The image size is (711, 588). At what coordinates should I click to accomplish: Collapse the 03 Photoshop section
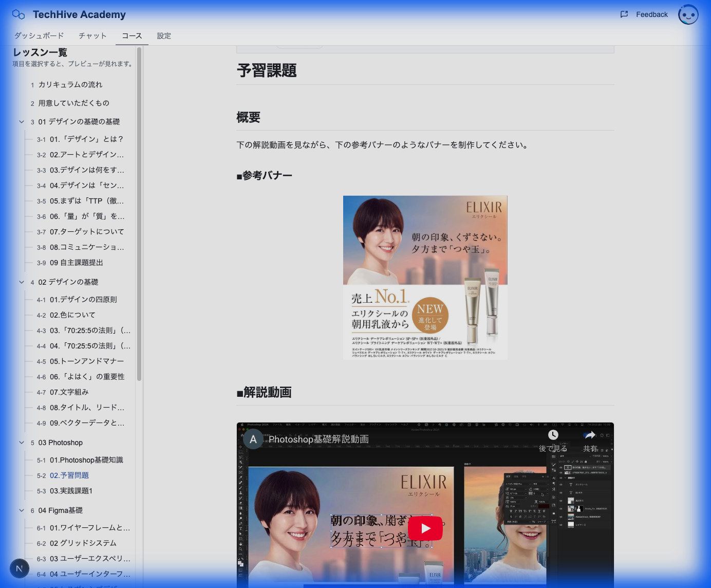[22, 443]
